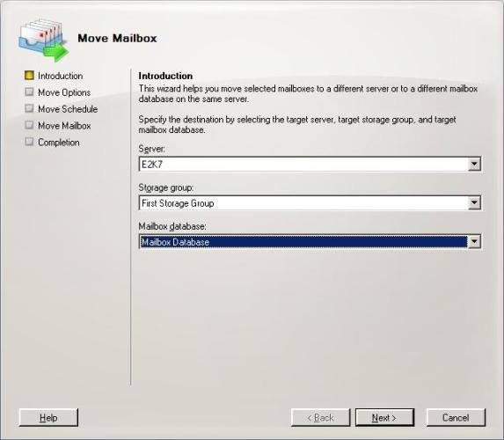This screenshot has width=504, height=440.
Task: Click the Introduction step indicator icon
Action: tap(29, 76)
